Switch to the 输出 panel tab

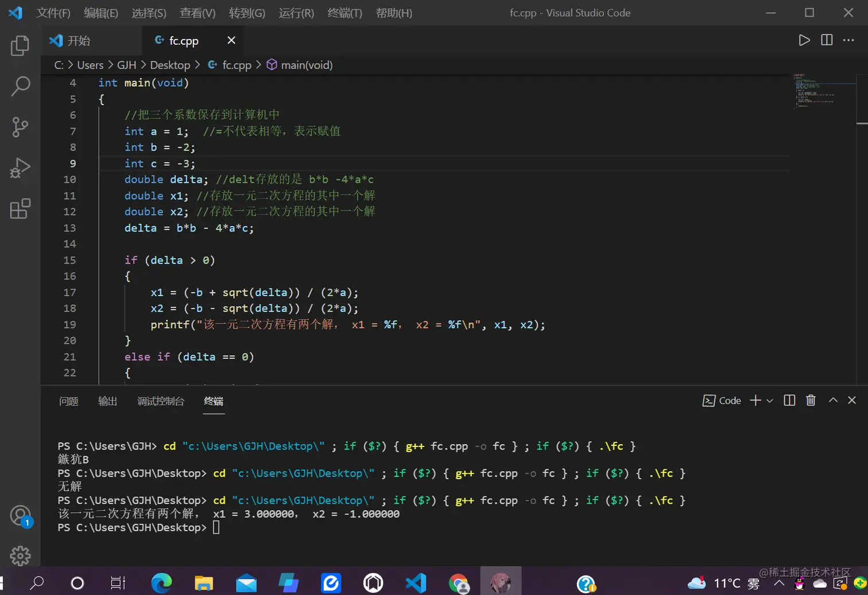[x=107, y=401]
